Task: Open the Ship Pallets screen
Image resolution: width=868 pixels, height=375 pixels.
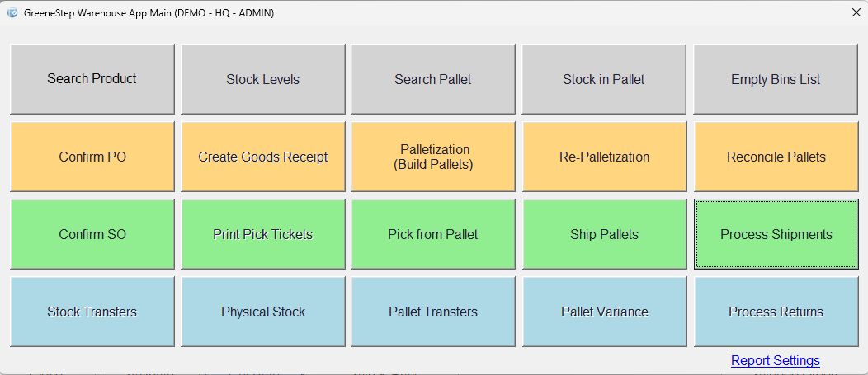Action: pyautogui.click(x=604, y=234)
